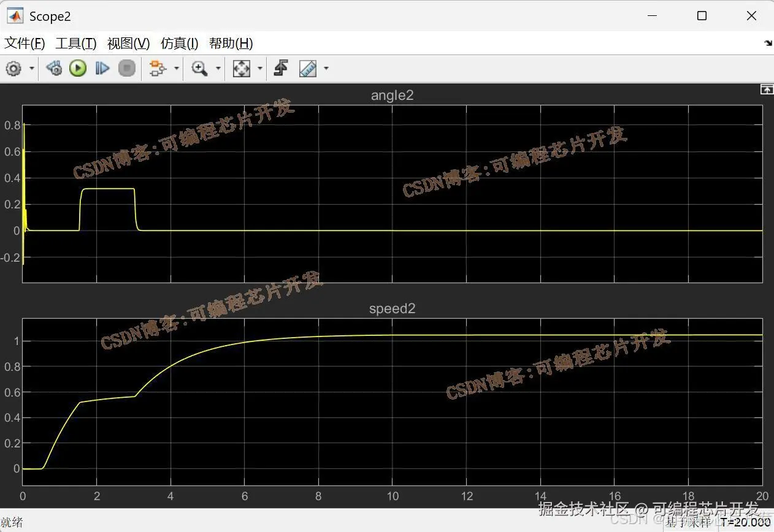
Task: Open the 仿真(I) menu
Action: (179, 44)
